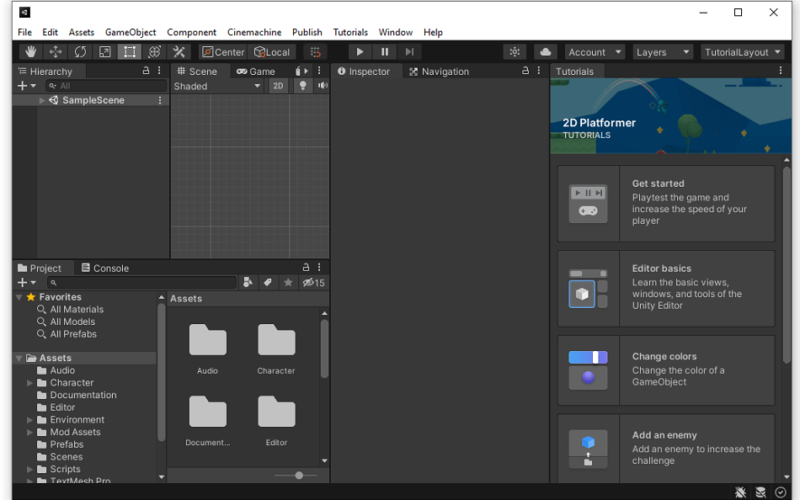Screen dimensions: 800x500
Task: Toggle hidden packages visibility count 15
Action: (314, 282)
